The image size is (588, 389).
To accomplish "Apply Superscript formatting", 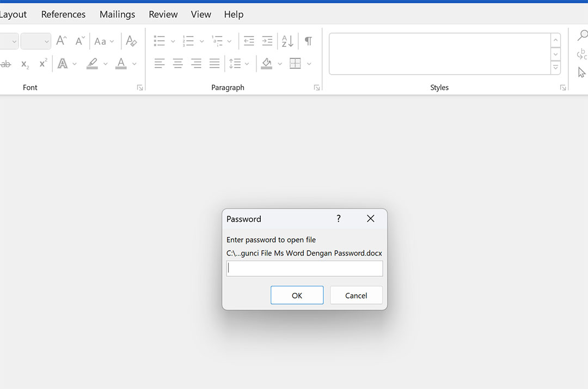I will click(42, 64).
